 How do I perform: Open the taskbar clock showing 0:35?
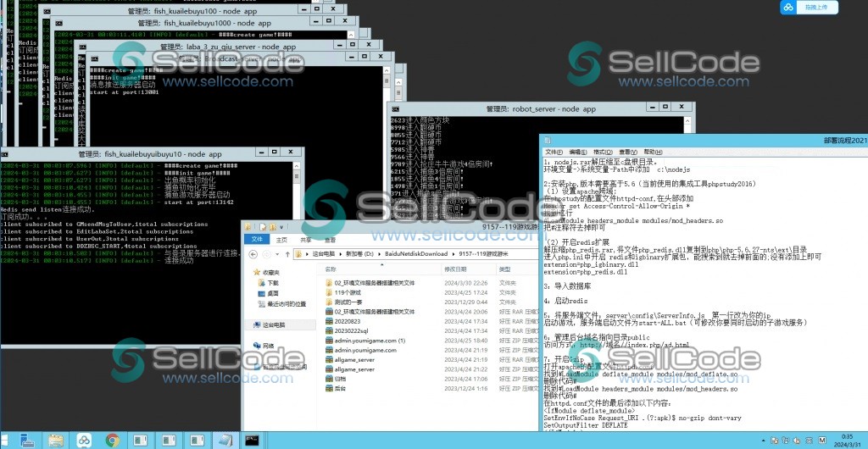pos(847,441)
